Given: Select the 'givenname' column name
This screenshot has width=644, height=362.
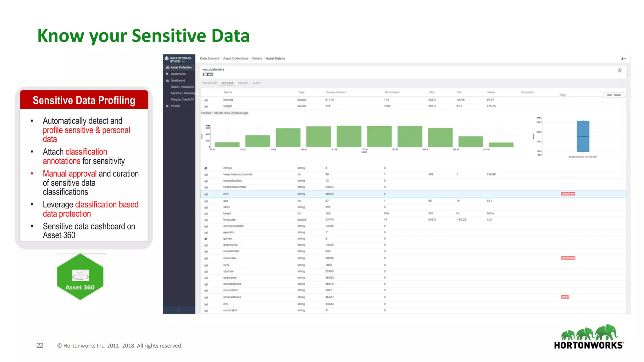Looking at the screenshot, I should [230, 245].
